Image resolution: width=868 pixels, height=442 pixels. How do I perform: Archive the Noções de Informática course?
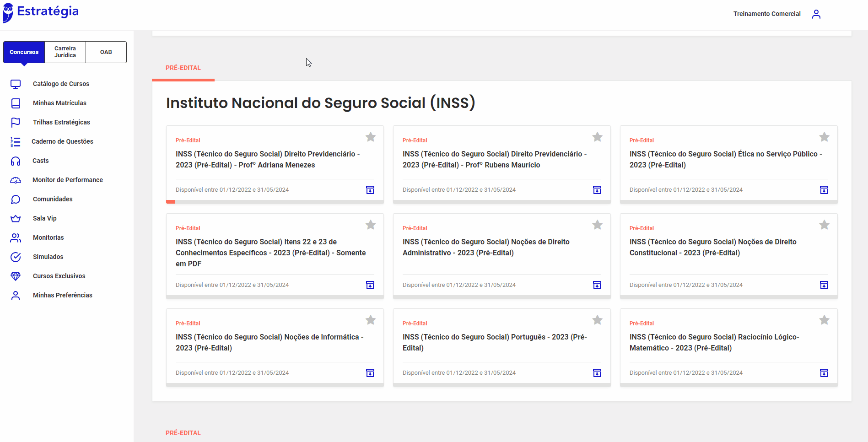370,373
